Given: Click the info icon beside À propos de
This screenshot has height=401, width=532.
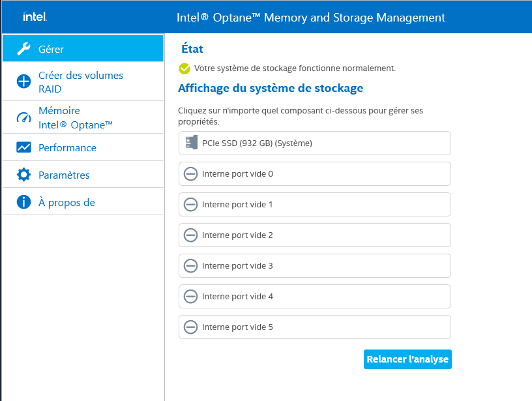Looking at the screenshot, I should (23, 202).
